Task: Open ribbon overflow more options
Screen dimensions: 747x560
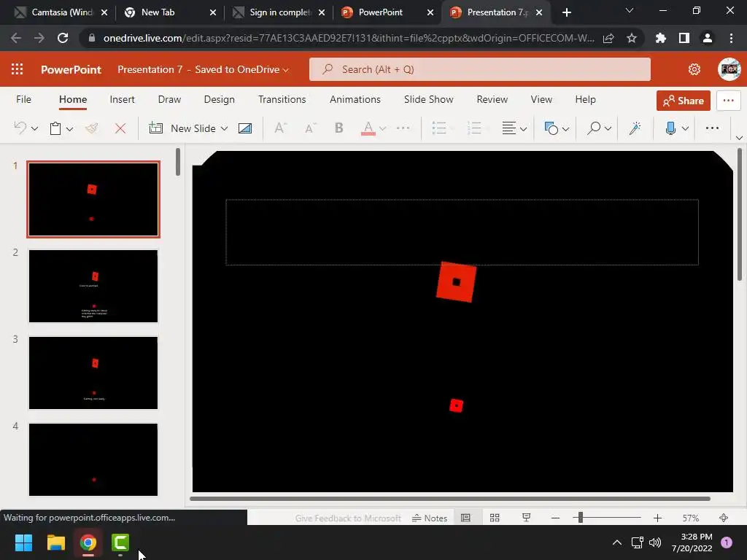Action: [712, 128]
